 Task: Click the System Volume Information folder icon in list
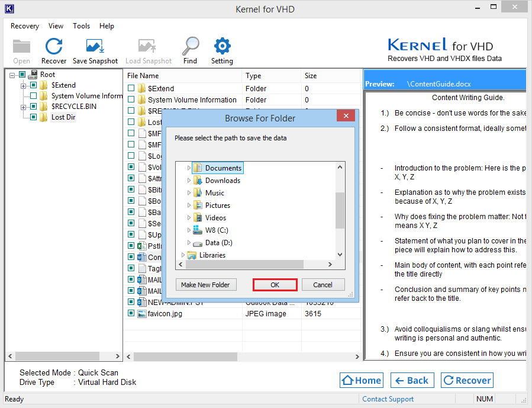coord(142,100)
